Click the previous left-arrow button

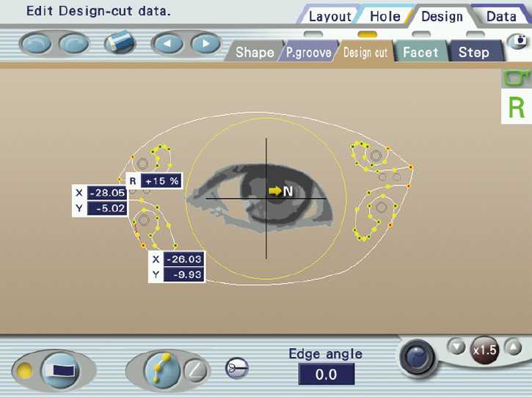click(x=167, y=43)
